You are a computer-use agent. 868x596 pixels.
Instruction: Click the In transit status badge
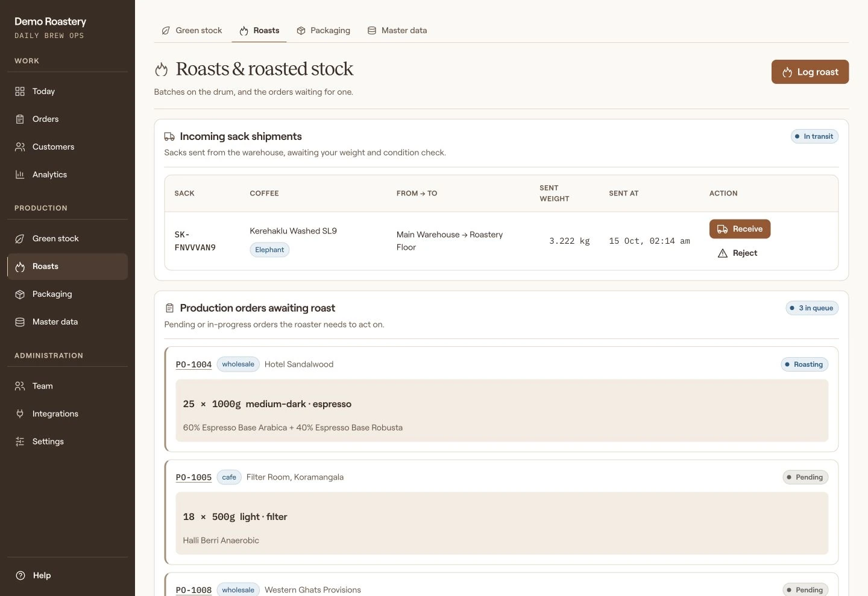814,137
